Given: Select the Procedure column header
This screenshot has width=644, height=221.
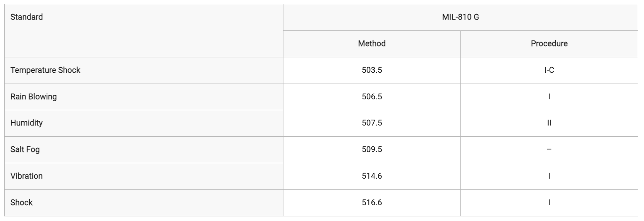Looking at the screenshot, I should [x=549, y=44].
